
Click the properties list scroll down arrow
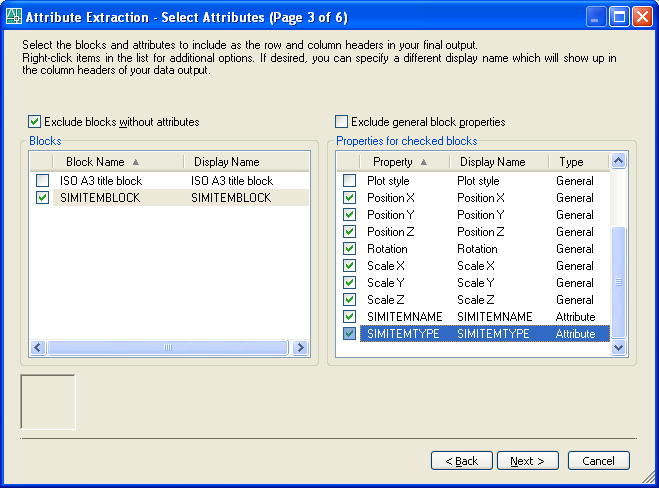click(x=619, y=347)
